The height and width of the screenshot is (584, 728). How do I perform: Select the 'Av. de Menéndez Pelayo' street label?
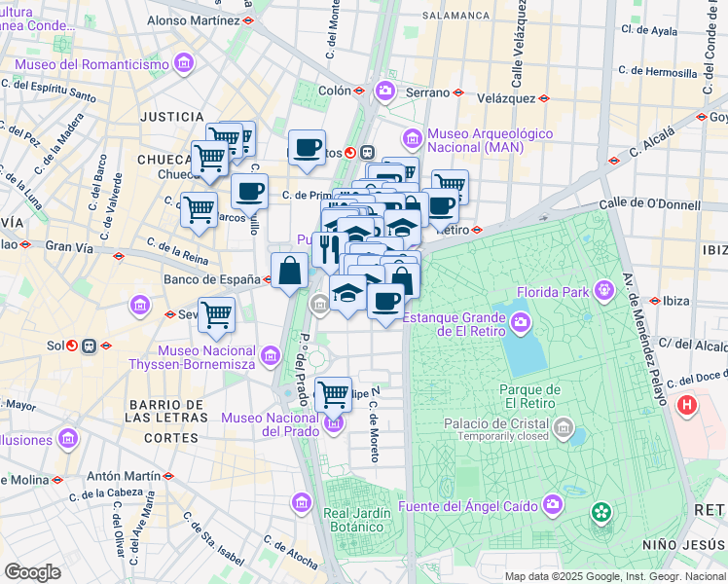pos(644,339)
